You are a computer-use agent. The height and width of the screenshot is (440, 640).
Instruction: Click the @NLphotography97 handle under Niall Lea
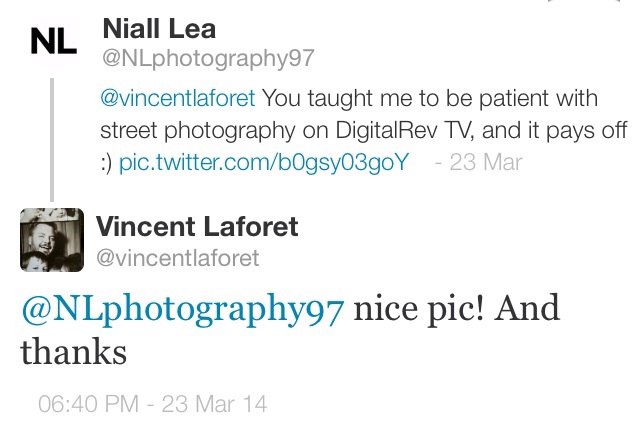point(209,57)
